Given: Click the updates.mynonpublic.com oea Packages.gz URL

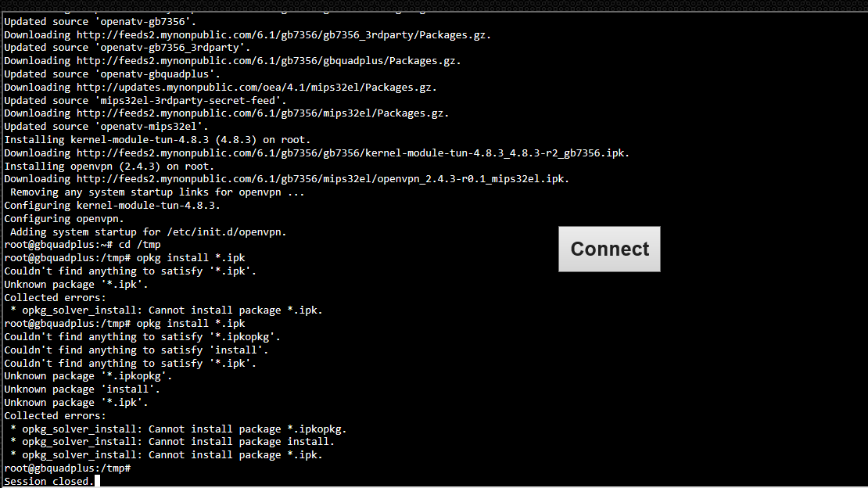Looking at the screenshot, I should [256, 88].
